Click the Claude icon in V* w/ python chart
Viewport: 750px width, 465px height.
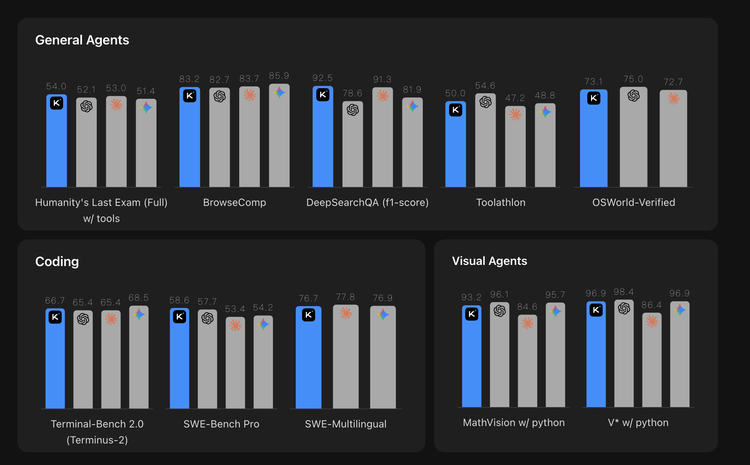[x=652, y=321]
